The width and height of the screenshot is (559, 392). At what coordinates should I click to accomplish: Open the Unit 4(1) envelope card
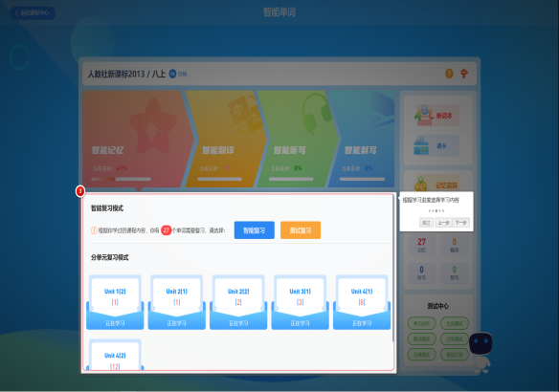click(362, 302)
